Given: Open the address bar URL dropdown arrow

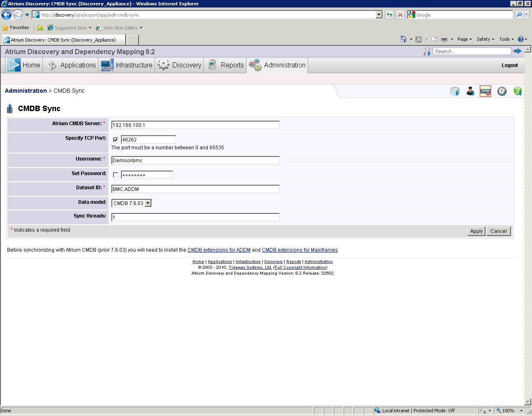Looking at the screenshot, I should tap(379, 15).
